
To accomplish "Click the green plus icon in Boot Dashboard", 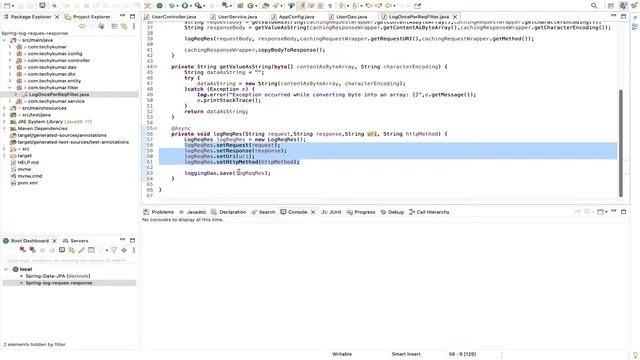I will (124, 250).
